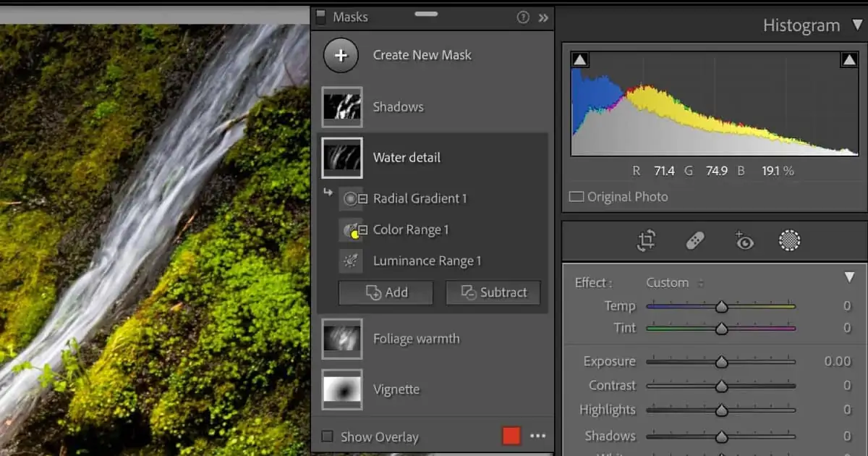Select the Radial Gradient 1 mask icon
The height and width of the screenshot is (456, 868).
coord(352,198)
